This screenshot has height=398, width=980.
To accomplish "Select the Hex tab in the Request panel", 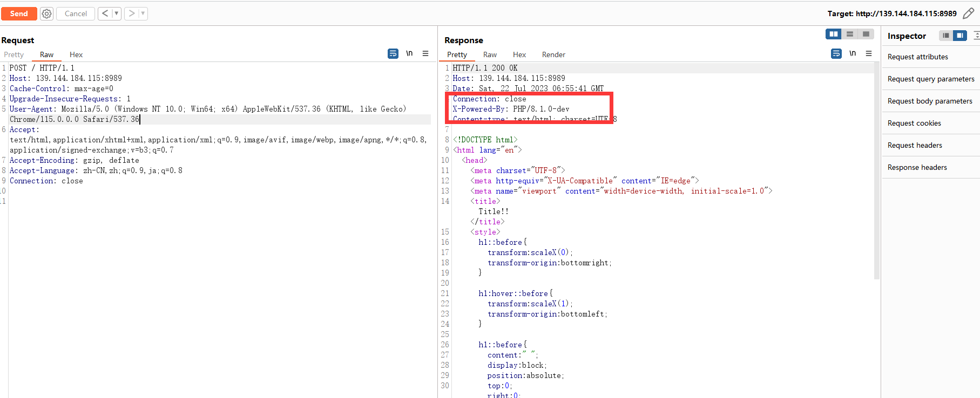I will point(76,54).
